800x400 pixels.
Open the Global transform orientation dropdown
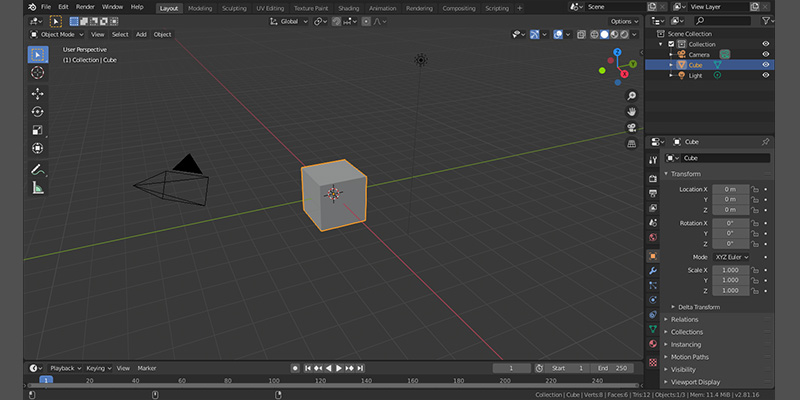coord(289,21)
